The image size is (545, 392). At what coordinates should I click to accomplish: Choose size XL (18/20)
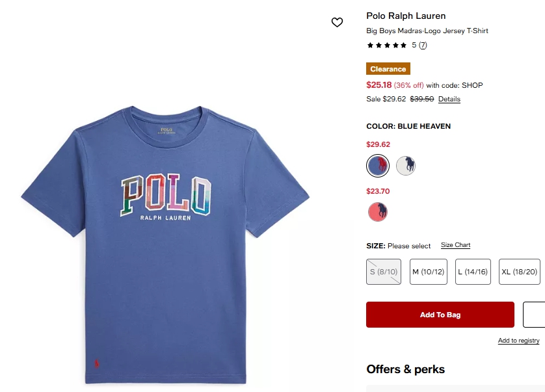point(519,272)
